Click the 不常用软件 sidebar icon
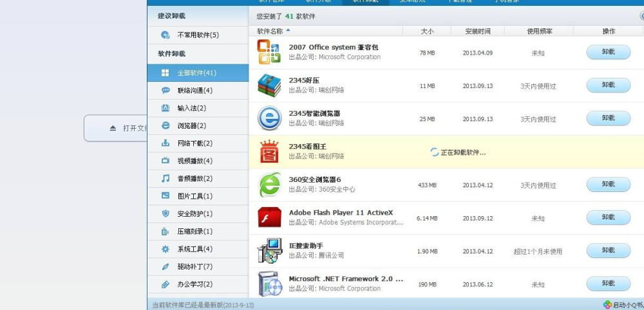Viewport: 644px width, 310px height. (x=166, y=35)
